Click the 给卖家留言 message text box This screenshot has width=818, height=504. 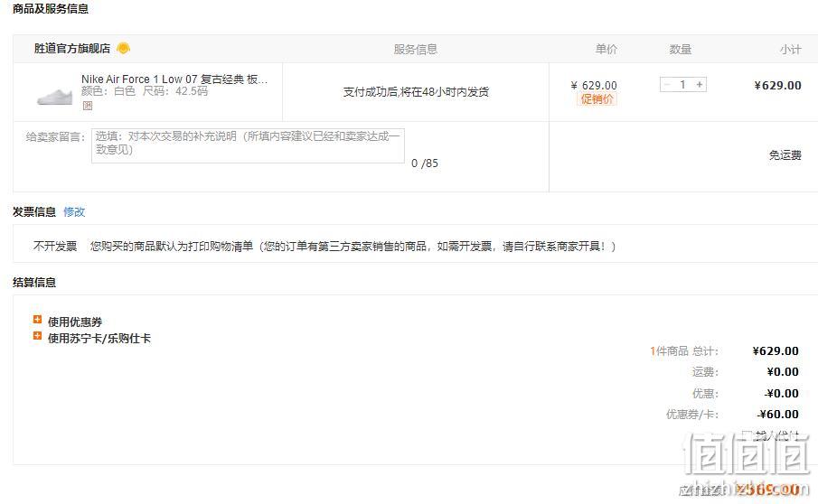(248, 145)
